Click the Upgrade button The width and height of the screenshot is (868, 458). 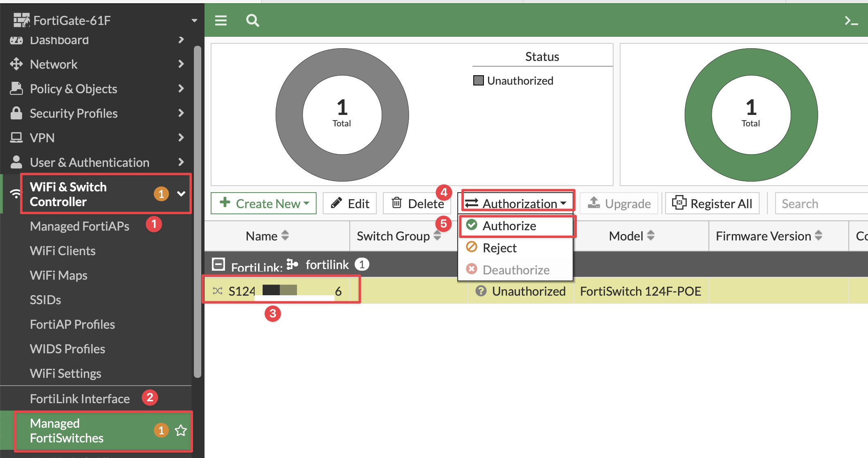[x=619, y=203]
